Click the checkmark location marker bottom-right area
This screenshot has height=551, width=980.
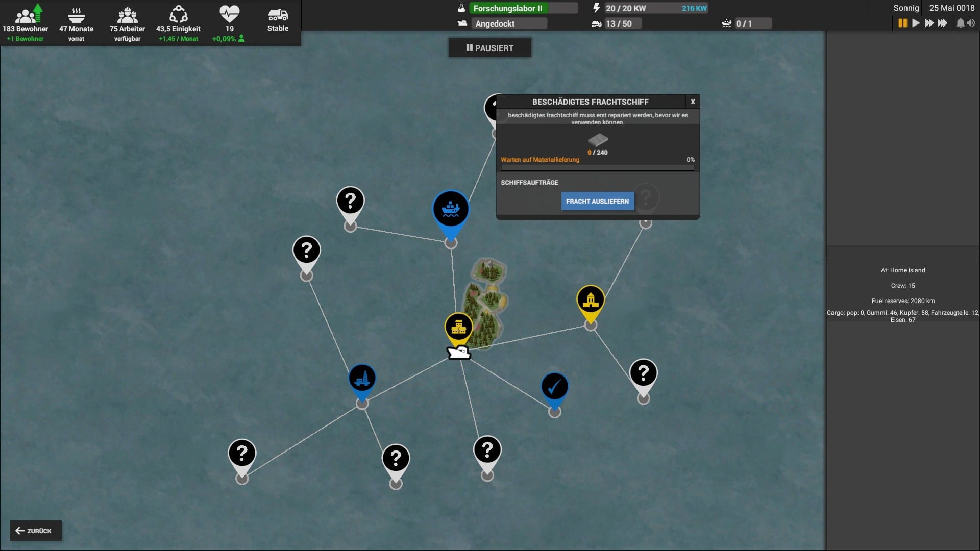555,387
